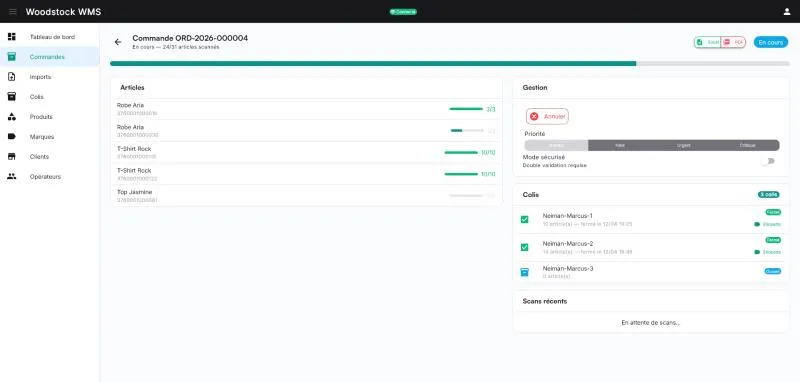Screen dimensions: 800x382
Task: Open the label link for Neiman-Marcus-1
Action: (767, 224)
